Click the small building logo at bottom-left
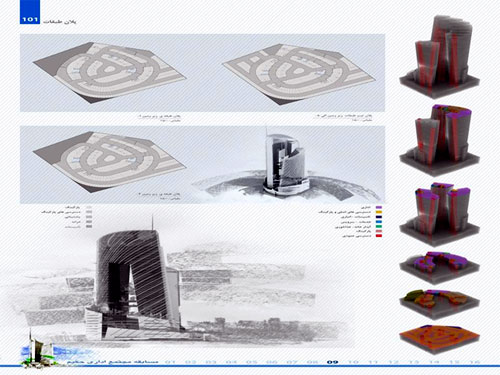This screenshot has width=500, height=375. point(37,350)
